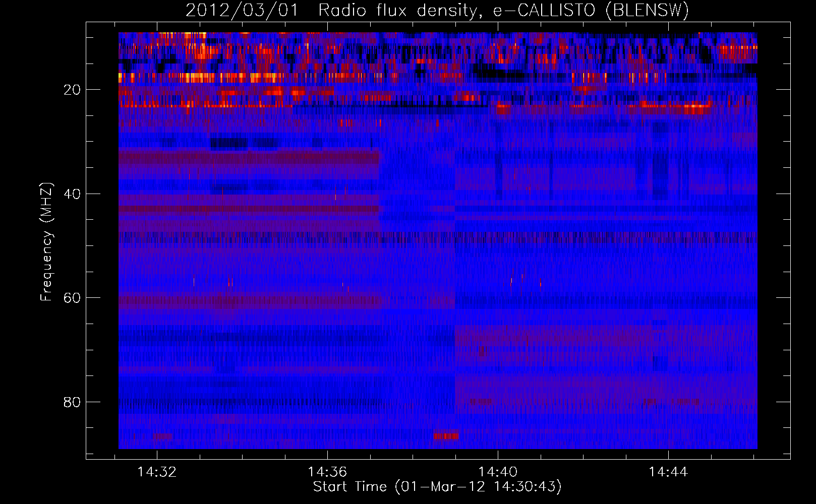Click the 60 frequency tick label
The height and width of the screenshot is (504, 816).
[x=72, y=298]
